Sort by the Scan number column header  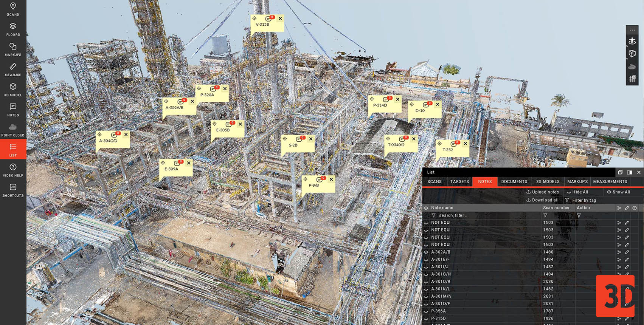[x=556, y=208]
